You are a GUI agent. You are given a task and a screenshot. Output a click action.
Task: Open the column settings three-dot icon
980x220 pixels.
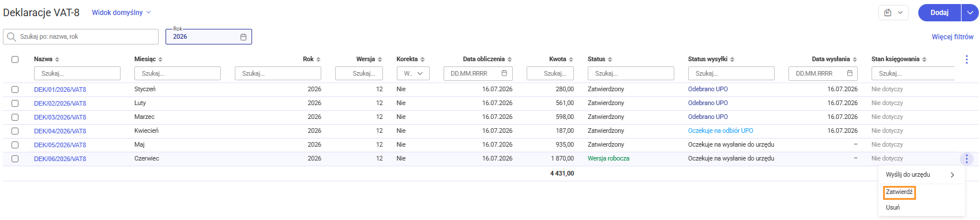click(967, 59)
